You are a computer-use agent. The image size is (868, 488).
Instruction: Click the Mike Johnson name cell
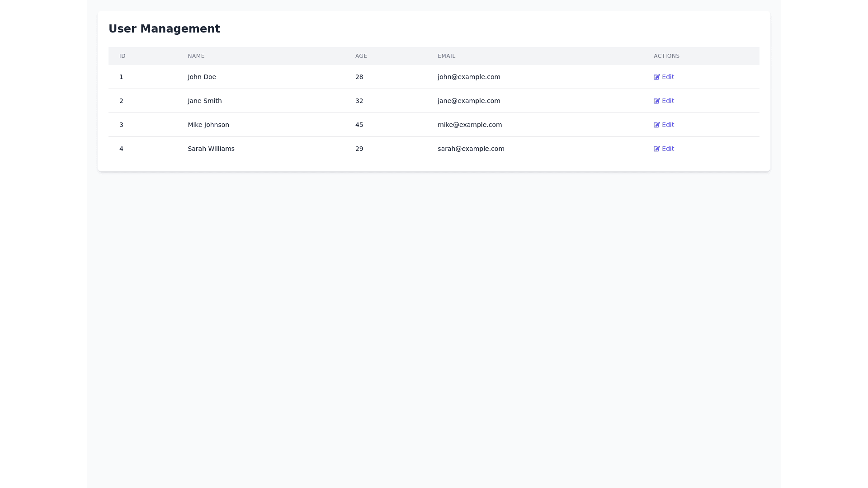208,125
